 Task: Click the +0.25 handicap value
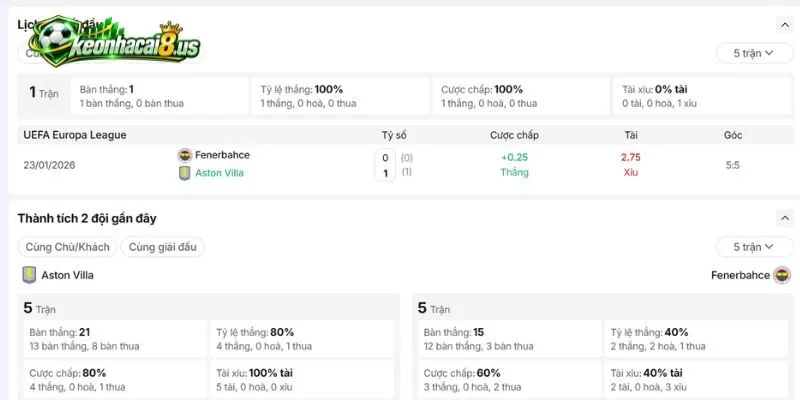(x=514, y=157)
